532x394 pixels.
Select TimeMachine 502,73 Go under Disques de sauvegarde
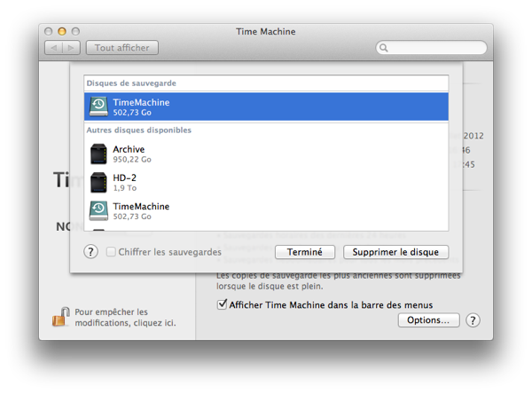(x=266, y=107)
